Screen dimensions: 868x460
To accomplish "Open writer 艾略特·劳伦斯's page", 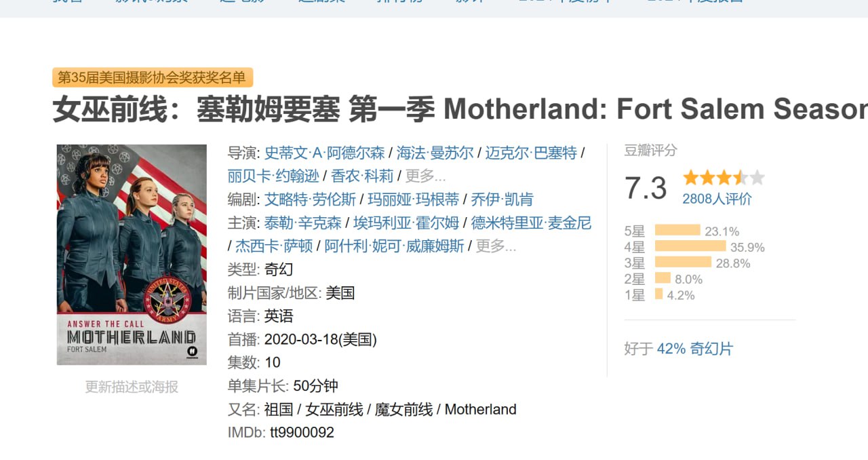I will click(310, 199).
